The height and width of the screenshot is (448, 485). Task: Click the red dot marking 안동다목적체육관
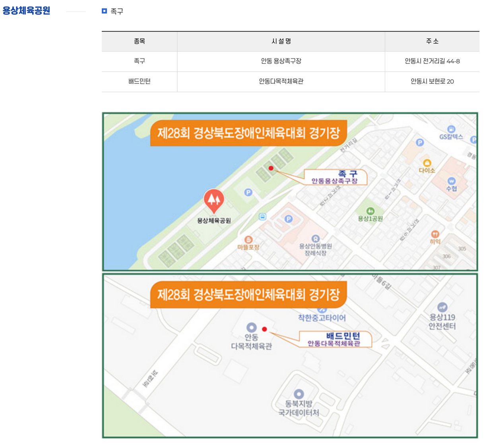[x=265, y=329]
